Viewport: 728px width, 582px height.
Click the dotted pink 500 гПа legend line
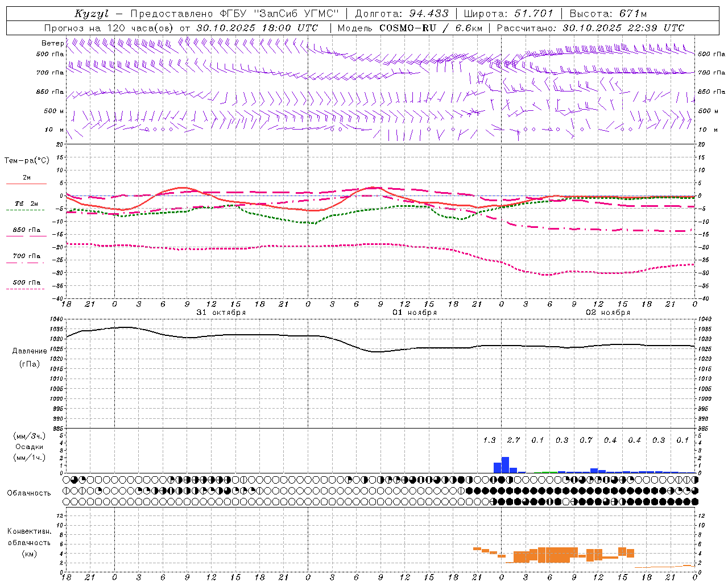[25, 289]
